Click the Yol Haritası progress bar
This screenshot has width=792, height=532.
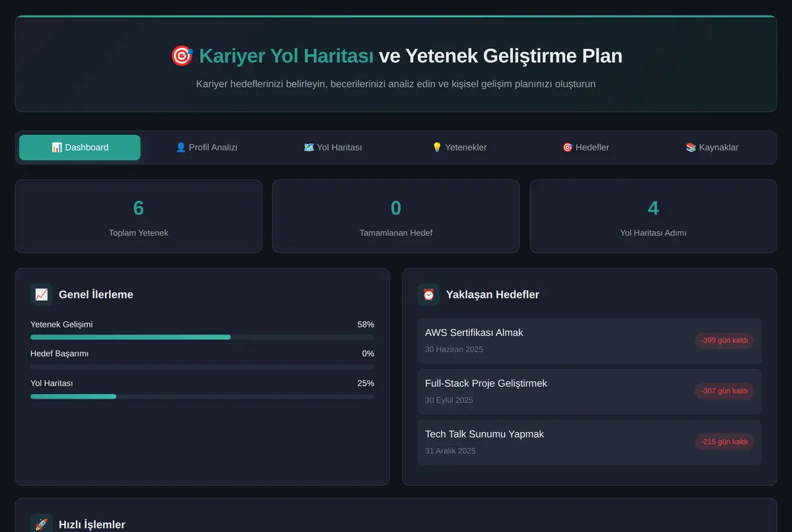[202, 397]
